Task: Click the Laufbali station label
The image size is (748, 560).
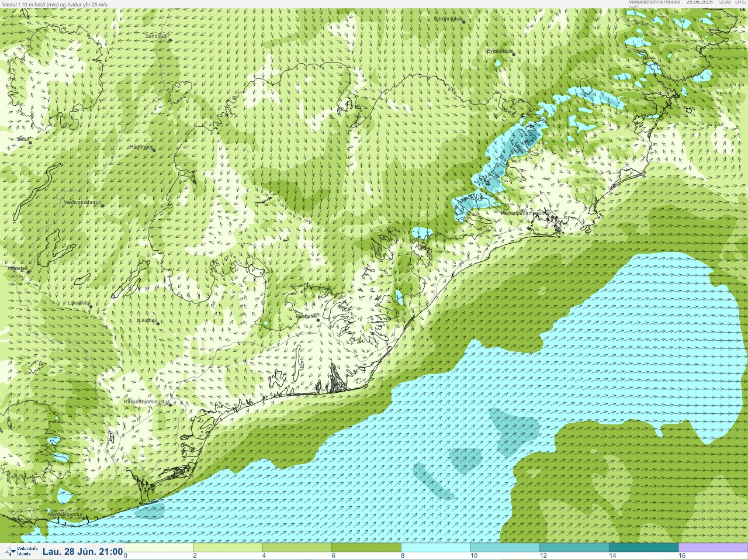Action: [x=147, y=320]
